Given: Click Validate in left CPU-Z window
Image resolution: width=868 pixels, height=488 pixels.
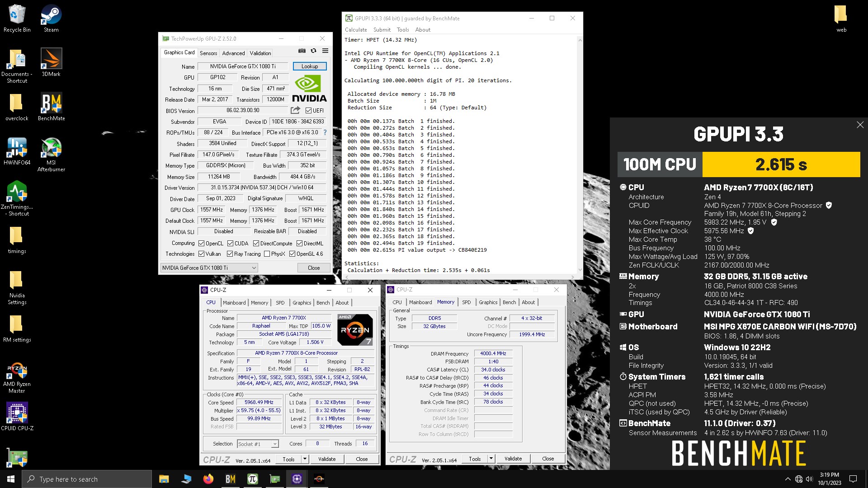Looking at the screenshot, I should (x=327, y=460).
